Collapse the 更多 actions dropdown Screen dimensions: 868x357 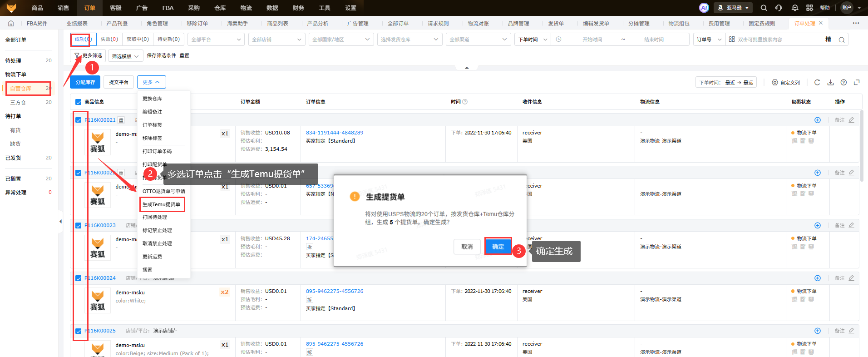[151, 82]
